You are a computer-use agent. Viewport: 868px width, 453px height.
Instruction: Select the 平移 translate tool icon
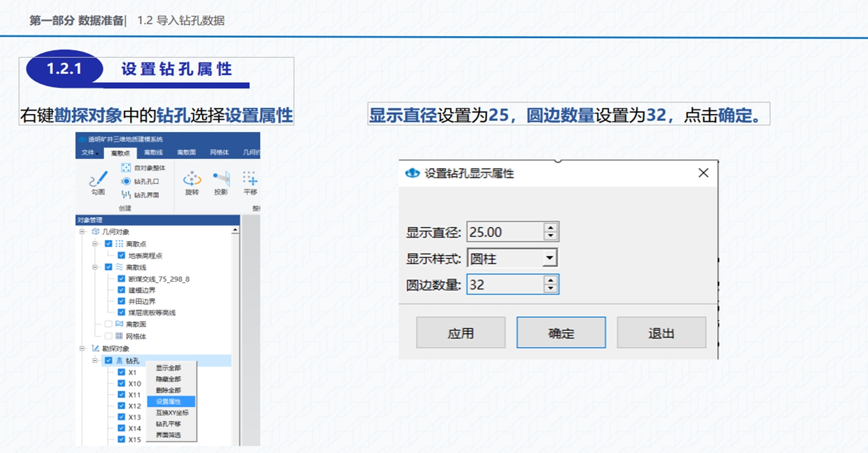pyautogui.click(x=250, y=179)
